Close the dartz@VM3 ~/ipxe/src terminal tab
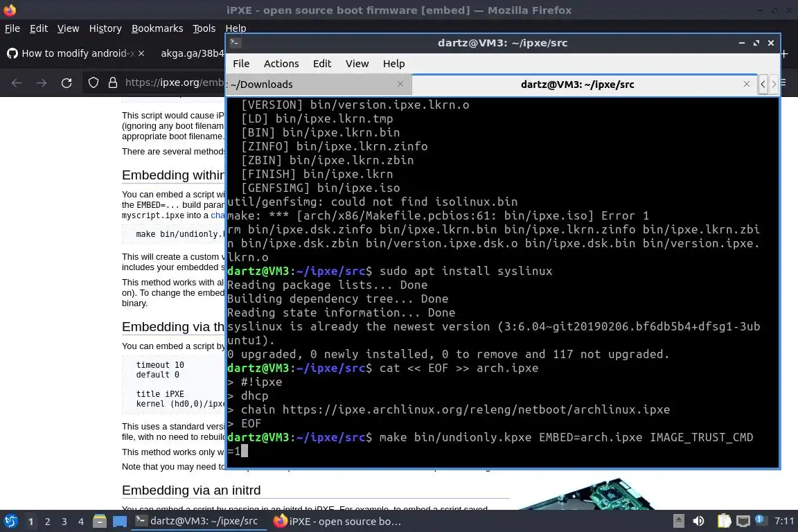The image size is (798, 532). point(747,84)
